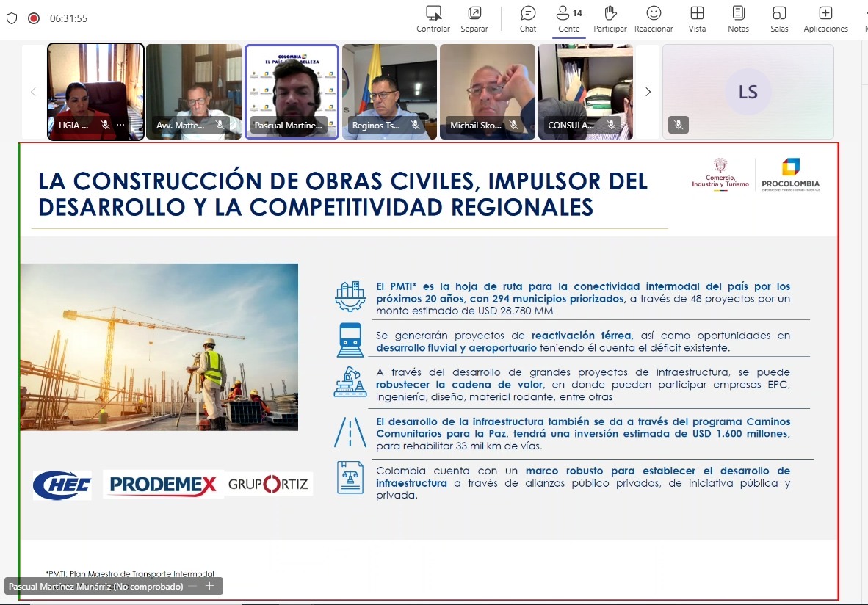This screenshot has height=605, width=868.
Task: Click the Separar pop-out button
Action: click(x=474, y=19)
